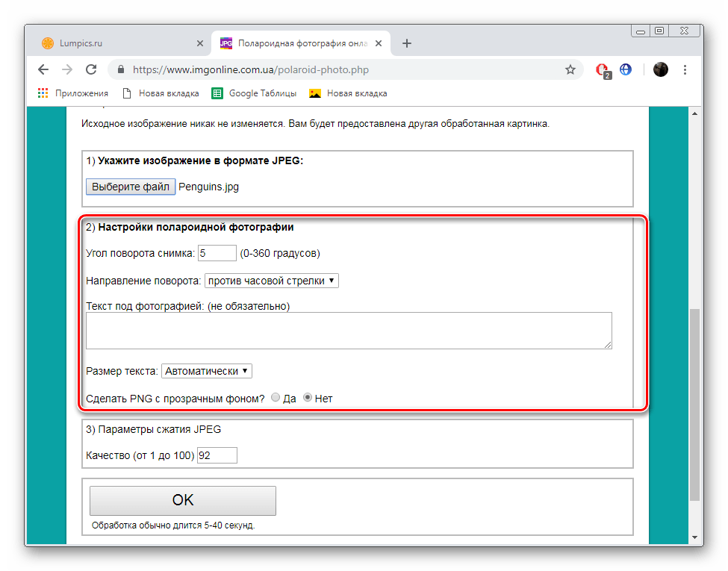Select the Да radio button
728x571 pixels.
[x=276, y=398]
